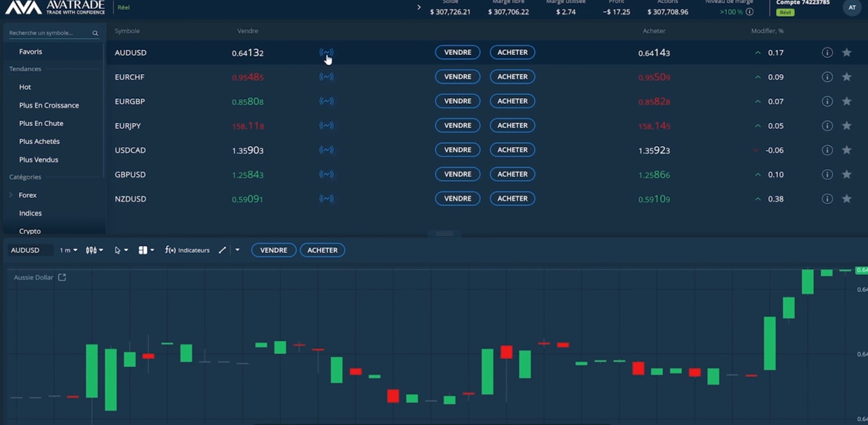Open the USDCAD signal chart icon

pyautogui.click(x=327, y=150)
